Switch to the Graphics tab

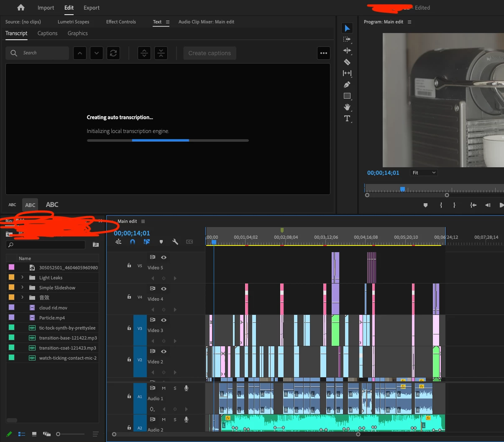point(78,33)
